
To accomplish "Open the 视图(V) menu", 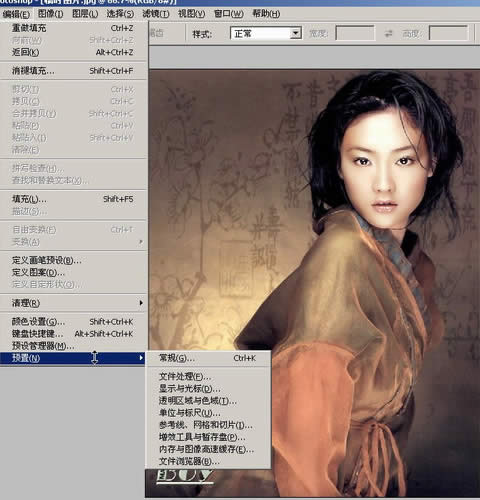I will [x=191, y=14].
